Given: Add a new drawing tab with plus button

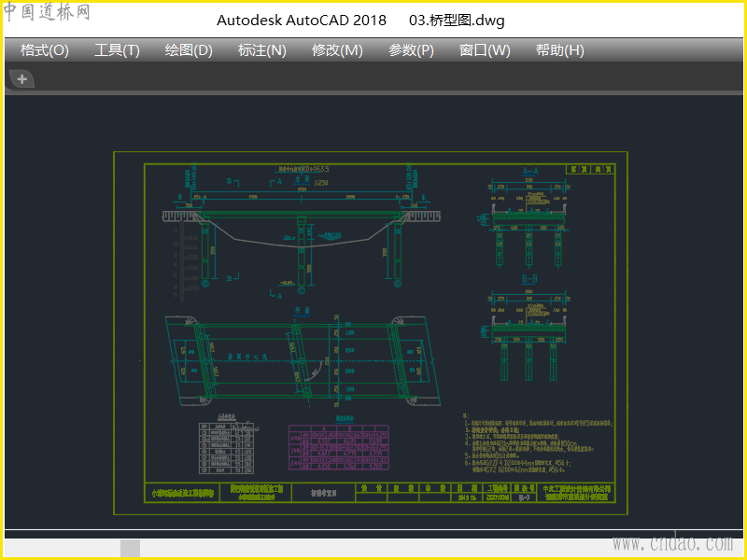Looking at the screenshot, I should coord(21,79).
